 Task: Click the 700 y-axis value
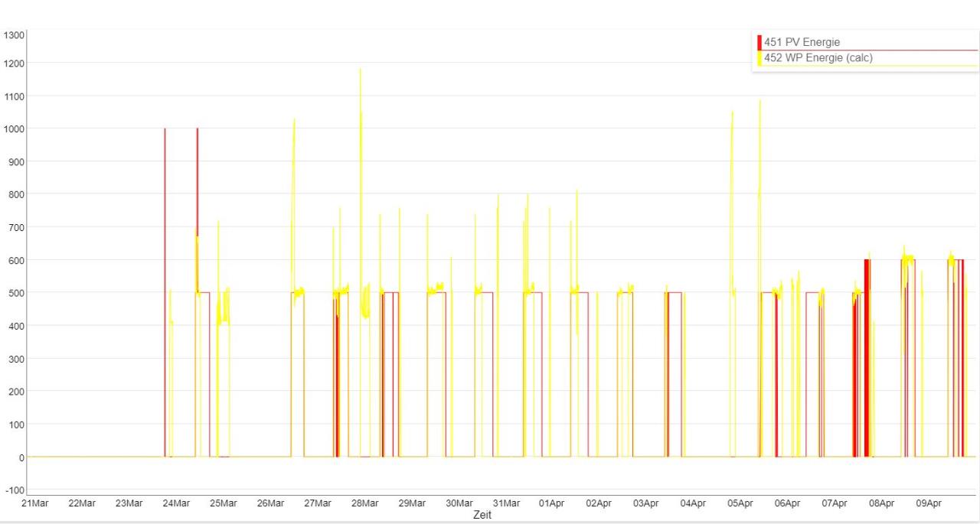pyautogui.click(x=17, y=227)
